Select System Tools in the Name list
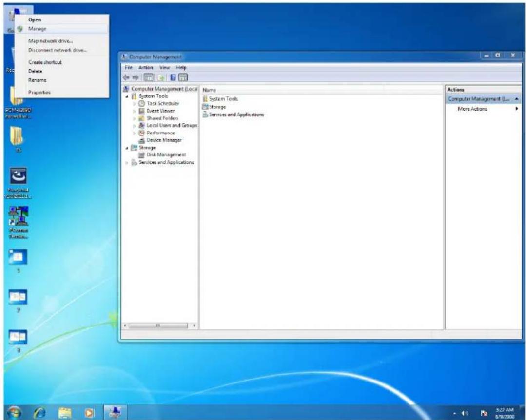 [x=220, y=99]
